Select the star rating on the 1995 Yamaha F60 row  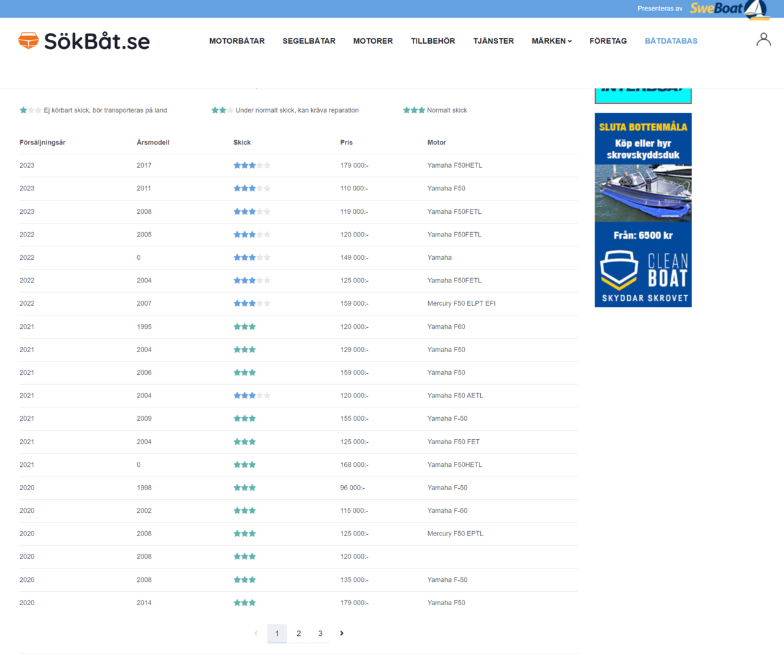(x=244, y=327)
